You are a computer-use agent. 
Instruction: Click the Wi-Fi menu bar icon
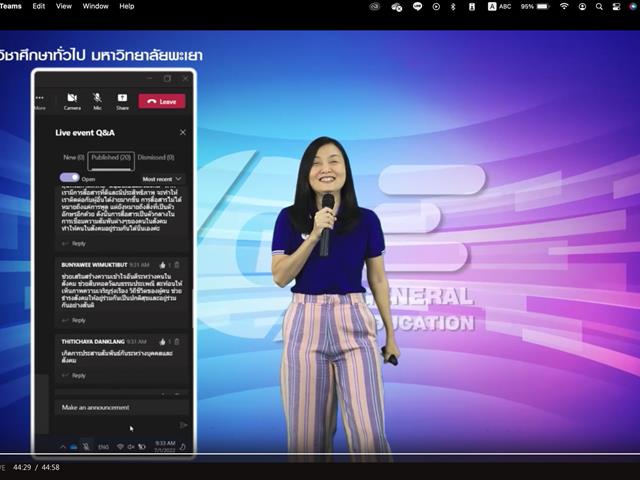pos(564,6)
